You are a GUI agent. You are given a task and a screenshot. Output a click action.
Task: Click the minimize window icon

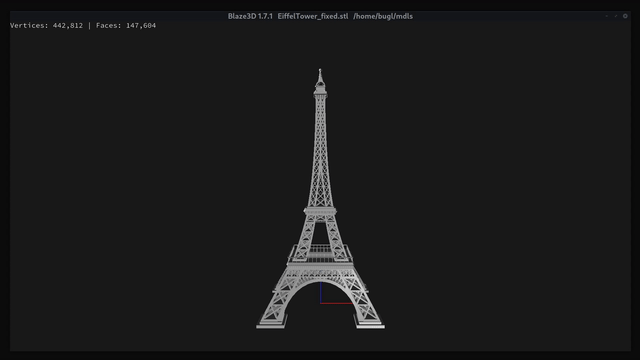[x=607, y=16]
